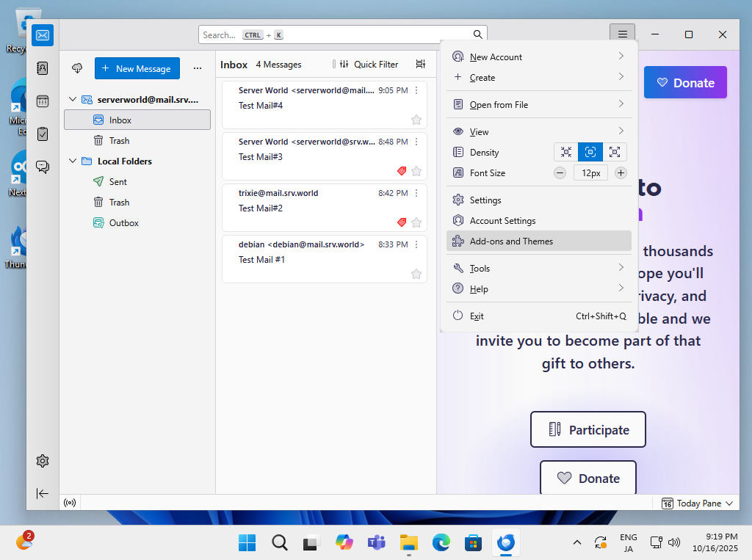Collapse the spaces toolbar arrow icon
This screenshot has width=752, height=560.
43,493
